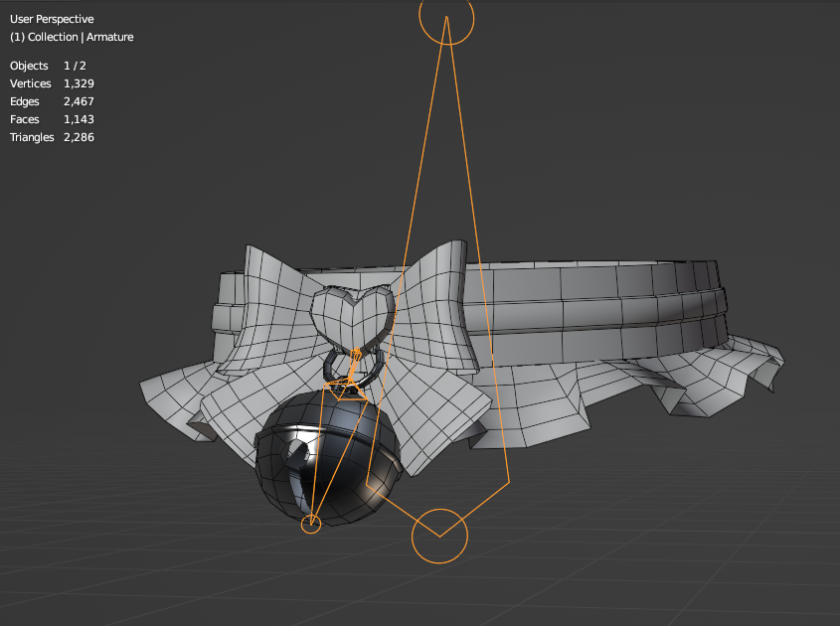Click the Vertices count statistic
The height and width of the screenshot is (626, 840).
(52, 83)
